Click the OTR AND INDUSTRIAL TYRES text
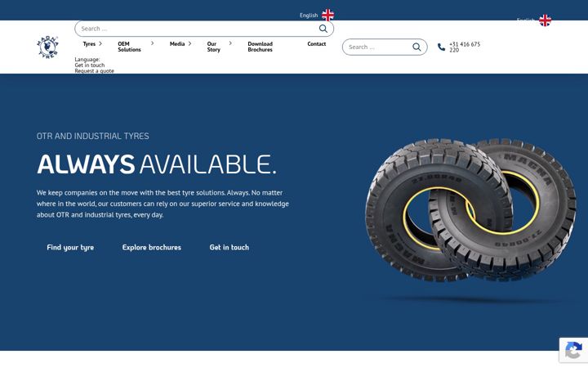The height and width of the screenshot is (368, 588). pyautogui.click(x=92, y=136)
